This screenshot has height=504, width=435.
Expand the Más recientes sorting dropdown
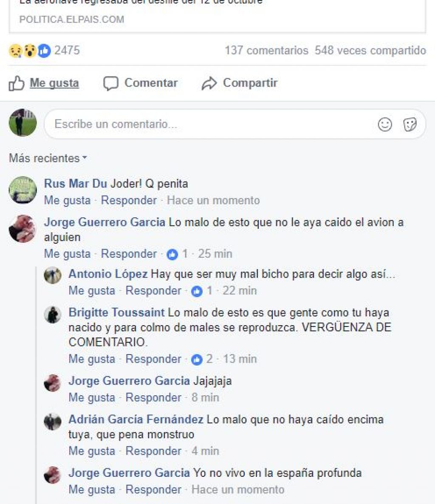[x=48, y=158]
